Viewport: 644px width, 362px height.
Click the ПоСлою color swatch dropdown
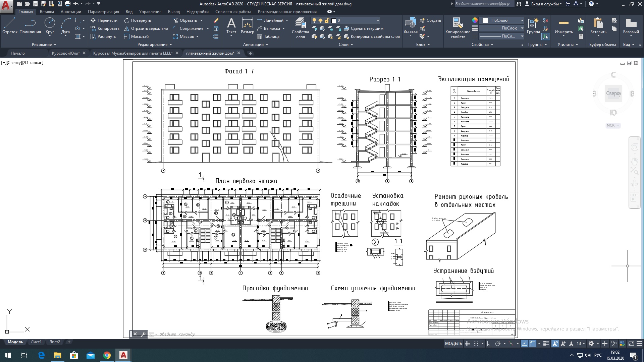point(501,20)
